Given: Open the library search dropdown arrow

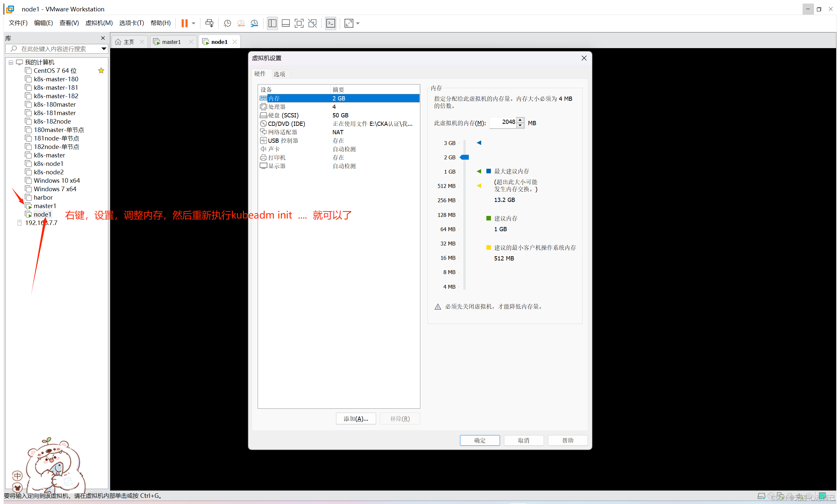Looking at the screenshot, I should 104,48.
